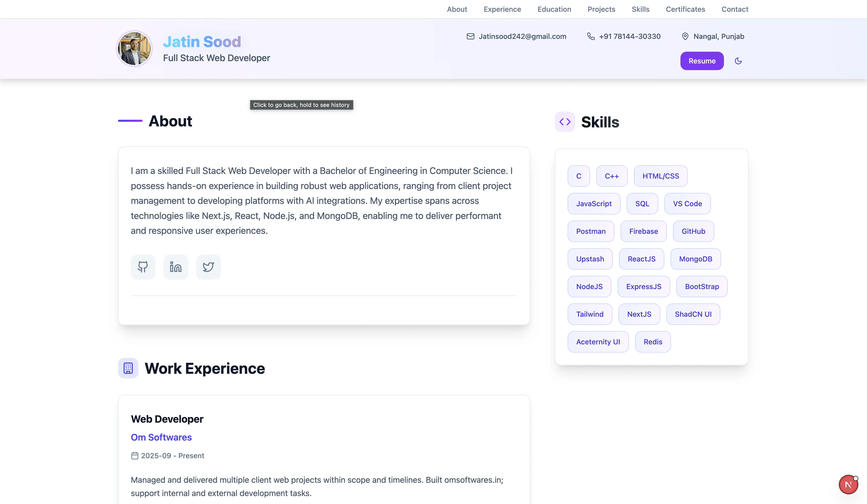This screenshot has height=504, width=867.
Task: Go to the Experience nav section
Action: 502,9
